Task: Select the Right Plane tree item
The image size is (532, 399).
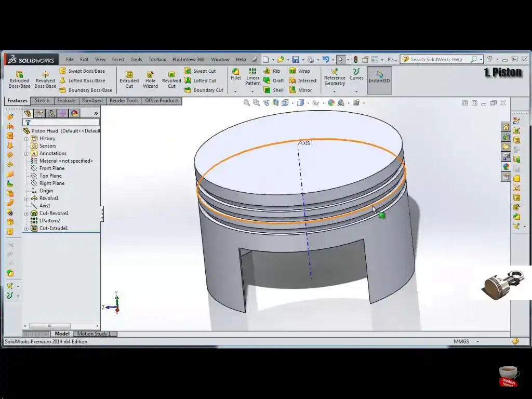Action: pyautogui.click(x=48, y=183)
